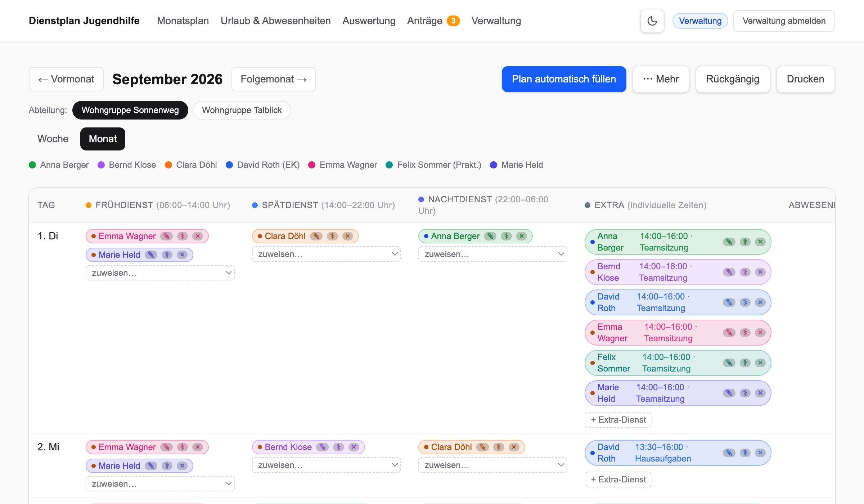
Task: Remove Marie Held from 1. Di Frühdienst
Action: (x=182, y=255)
